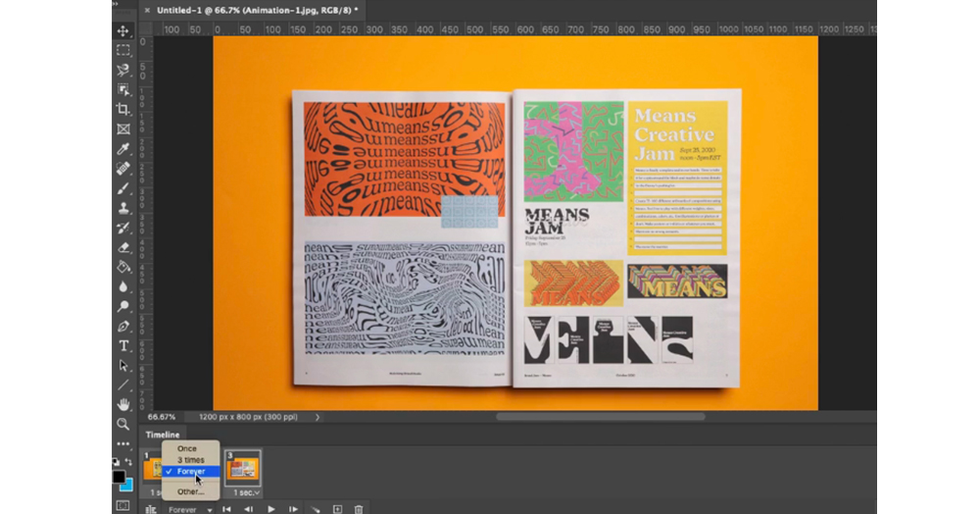The width and height of the screenshot is (980, 514).
Task: Select the Object Selection tool
Action: 123,90
